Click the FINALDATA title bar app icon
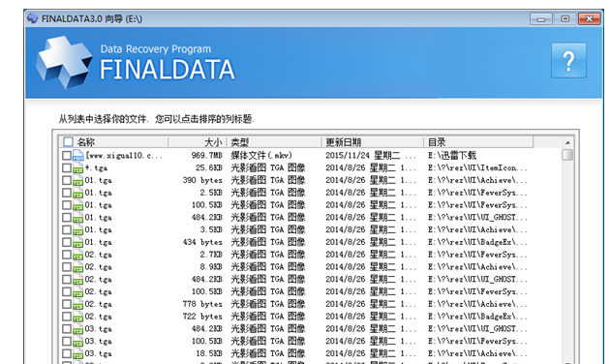Image resolution: width=611 pixels, height=364 pixels. pos(33,18)
